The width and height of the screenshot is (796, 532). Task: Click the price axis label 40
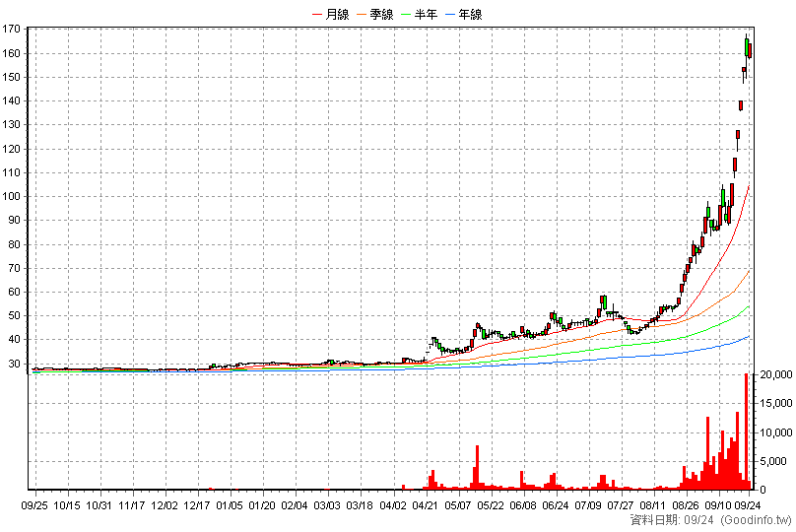14,339
